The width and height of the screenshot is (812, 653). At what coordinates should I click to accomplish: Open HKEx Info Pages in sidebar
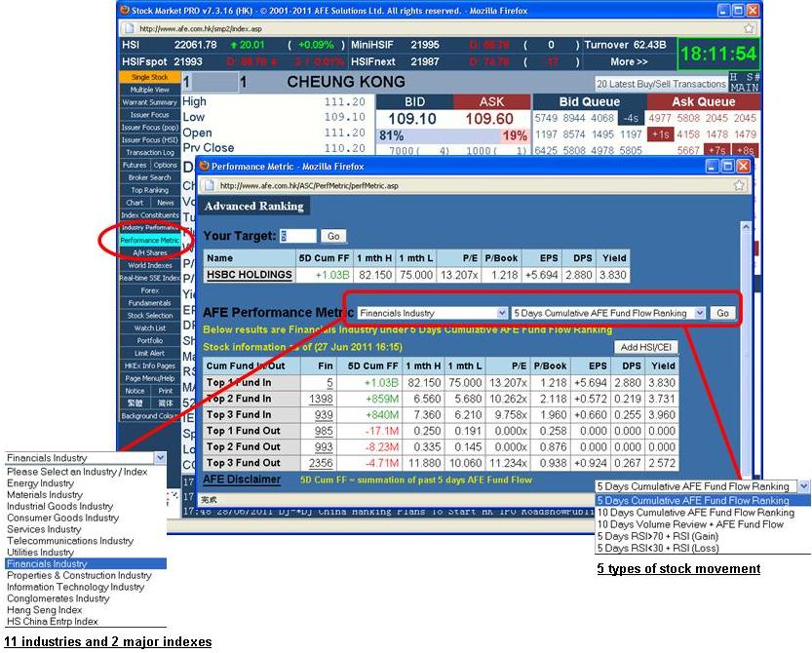pos(150,365)
